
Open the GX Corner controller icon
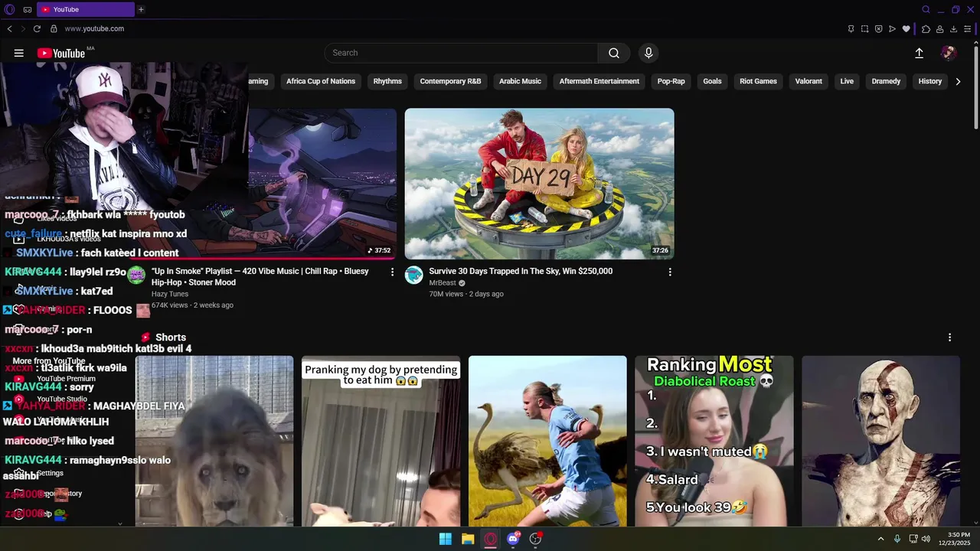click(x=28, y=9)
